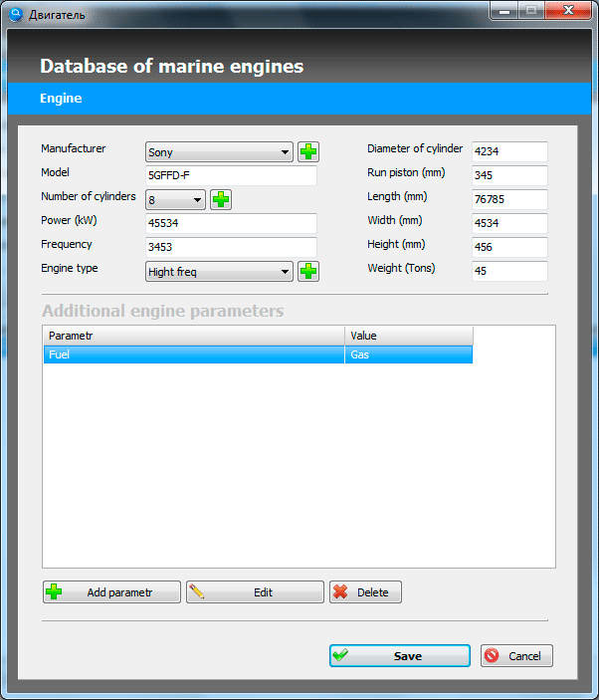The height and width of the screenshot is (700, 599).
Task: Sort by the Parametr column header
Action: tap(194, 336)
